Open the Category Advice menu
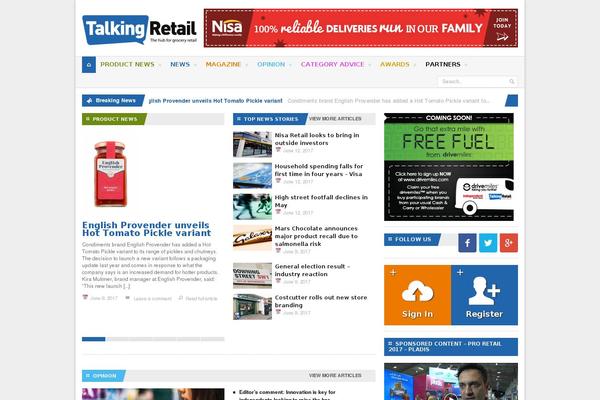This screenshot has width=600, height=400. point(332,64)
